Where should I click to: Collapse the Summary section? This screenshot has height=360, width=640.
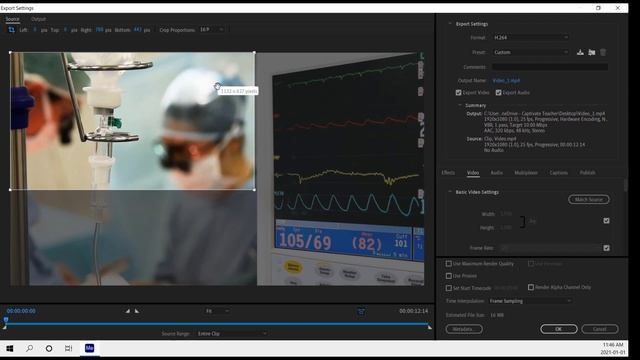pyautogui.click(x=460, y=105)
